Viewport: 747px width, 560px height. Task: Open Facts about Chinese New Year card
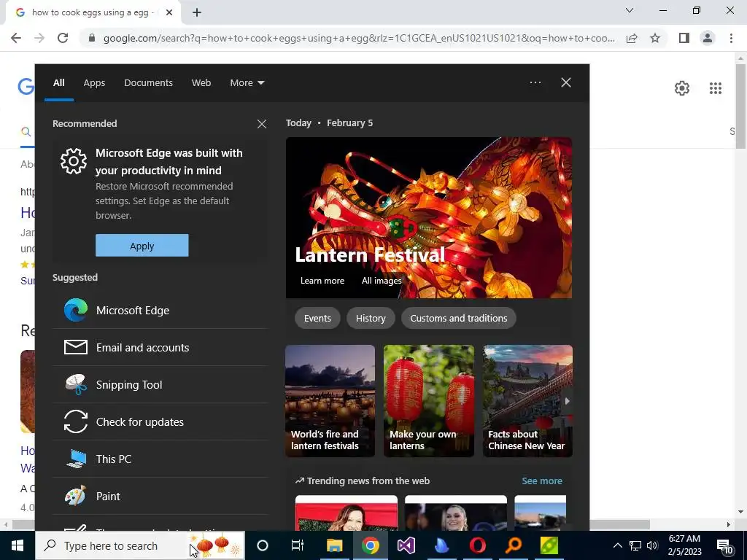(528, 401)
